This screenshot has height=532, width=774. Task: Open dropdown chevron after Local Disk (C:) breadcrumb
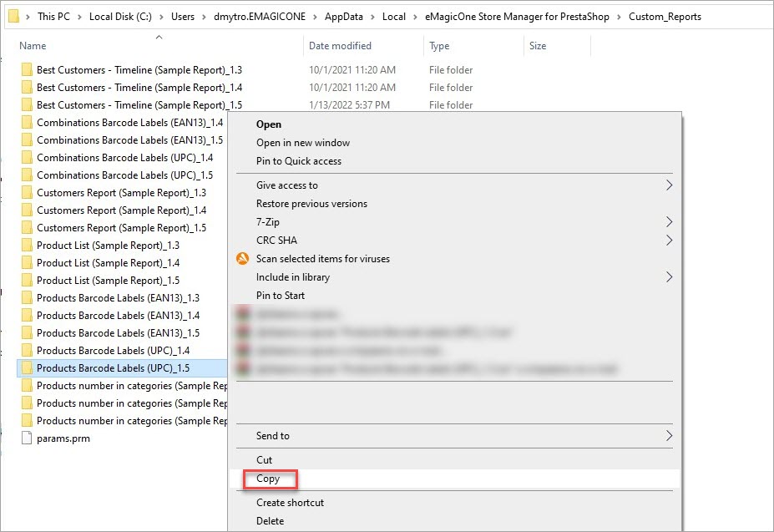tap(161, 17)
